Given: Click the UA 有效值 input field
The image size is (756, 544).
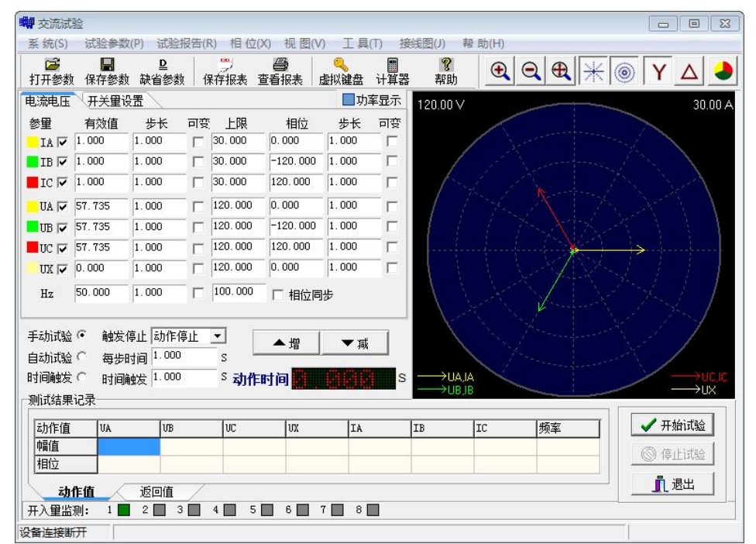Looking at the screenshot, I should tap(101, 206).
